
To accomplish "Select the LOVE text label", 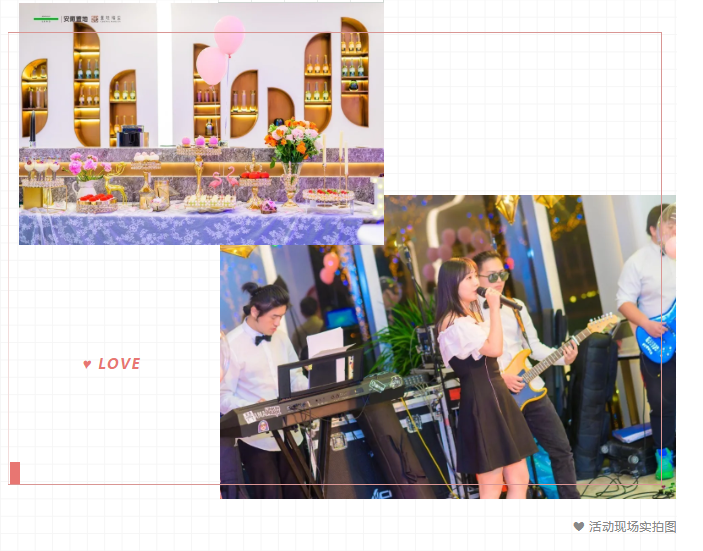I will [119, 364].
